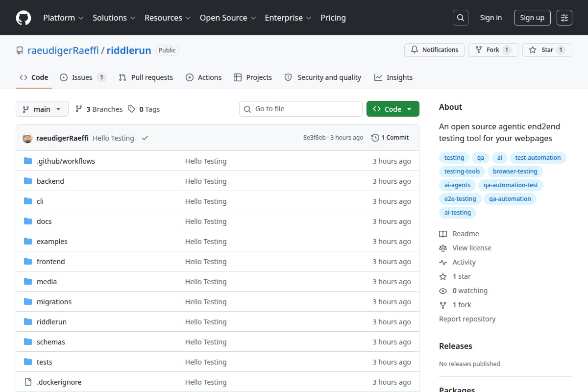
Task: Click the media folder icon
Action: point(28,282)
